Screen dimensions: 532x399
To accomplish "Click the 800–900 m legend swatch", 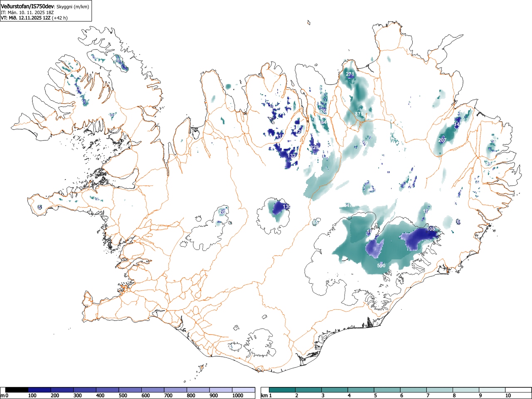I will tap(198, 390).
